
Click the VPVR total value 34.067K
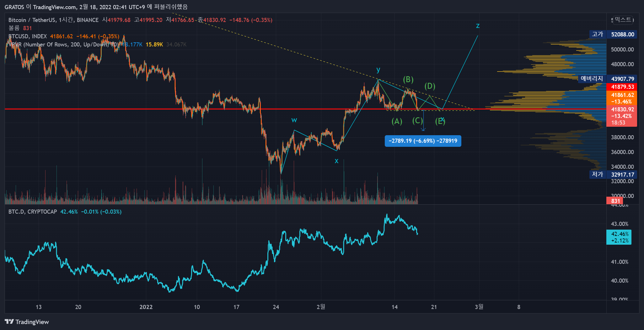pyautogui.click(x=176, y=45)
